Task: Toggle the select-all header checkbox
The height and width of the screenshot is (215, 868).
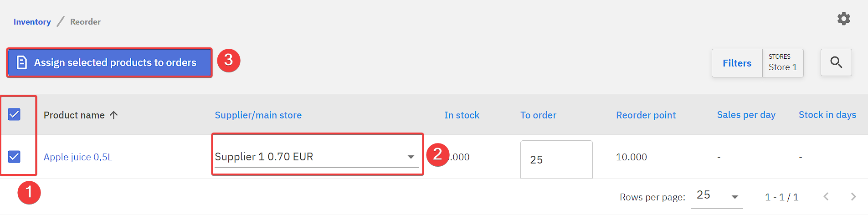Action: tap(14, 114)
